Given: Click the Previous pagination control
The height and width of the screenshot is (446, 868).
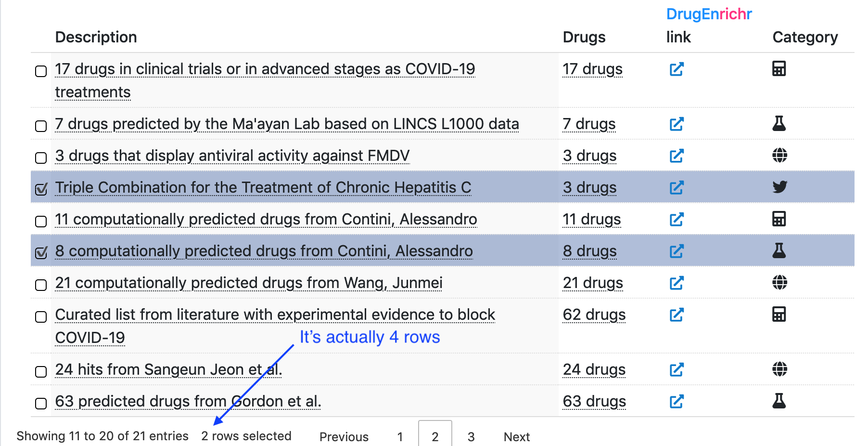Looking at the screenshot, I should click(344, 436).
